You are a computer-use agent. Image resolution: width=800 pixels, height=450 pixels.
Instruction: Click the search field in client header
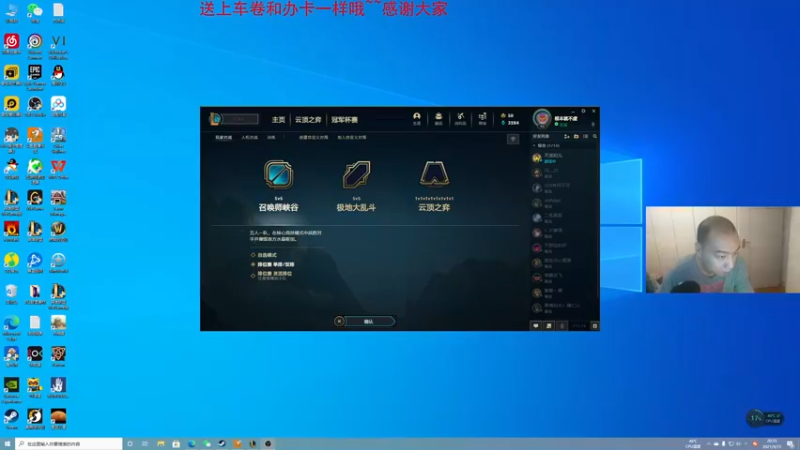click(240, 119)
